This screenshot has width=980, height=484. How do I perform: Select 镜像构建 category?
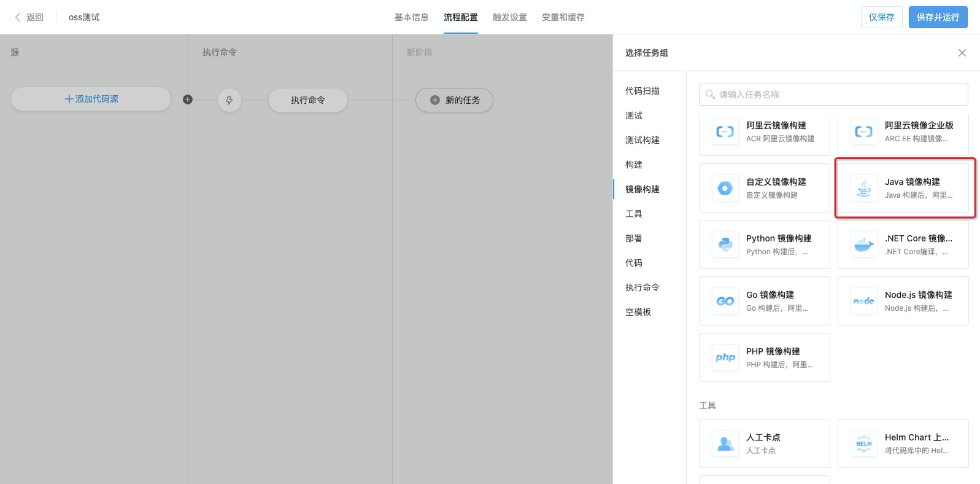tap(642, 189)
